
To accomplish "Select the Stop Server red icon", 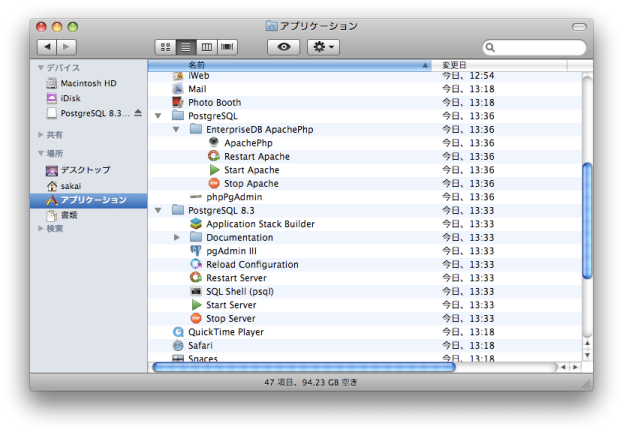I will pos(196,318).
